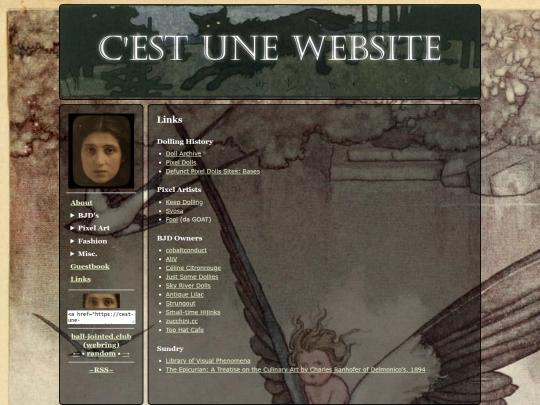Open the RSS feed link
The image size is (540, 405).
click(x=101, y=370)
